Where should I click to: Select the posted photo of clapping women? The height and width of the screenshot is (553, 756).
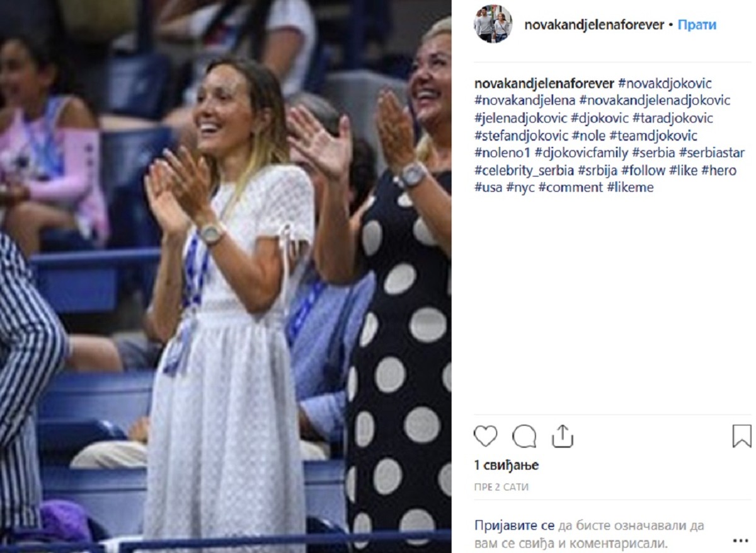(x=226, y=276)
